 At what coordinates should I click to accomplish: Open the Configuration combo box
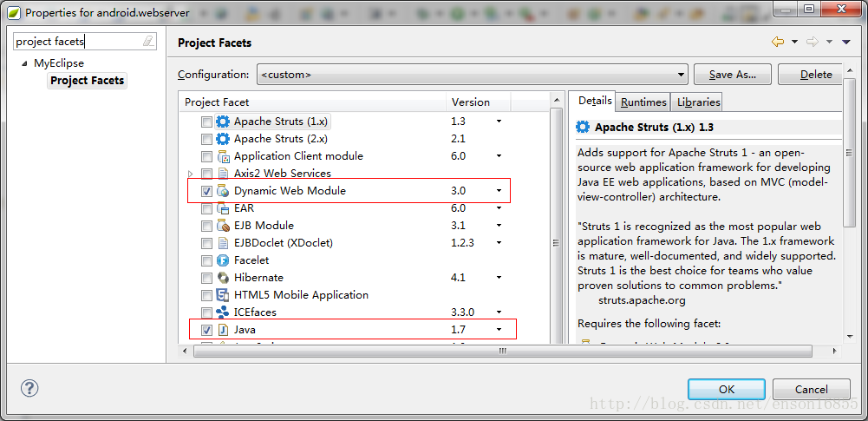pos(473,75)
